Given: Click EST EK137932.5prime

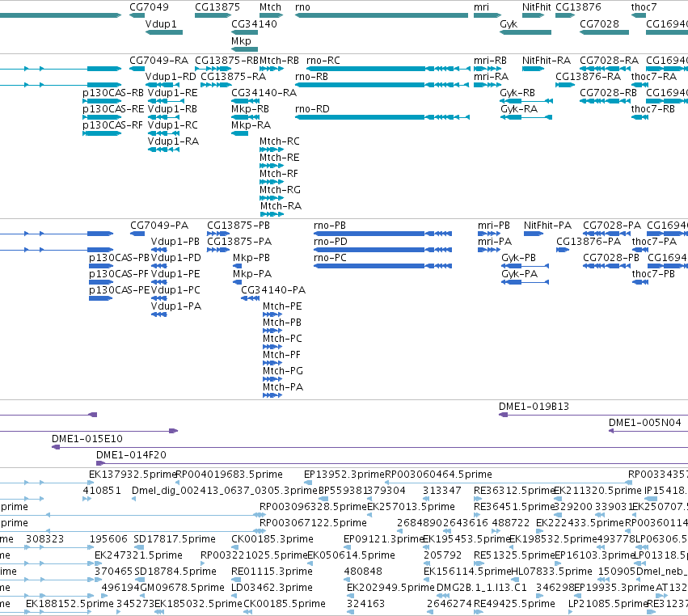Looking at the screenshot, I should (132, 475).
